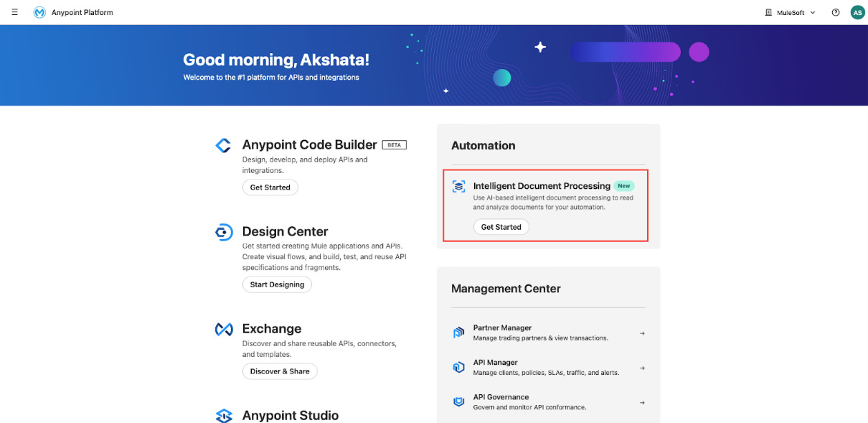Click the Anypoint Code Builder icon
This screenshot has height=423, width=868.
223,145
